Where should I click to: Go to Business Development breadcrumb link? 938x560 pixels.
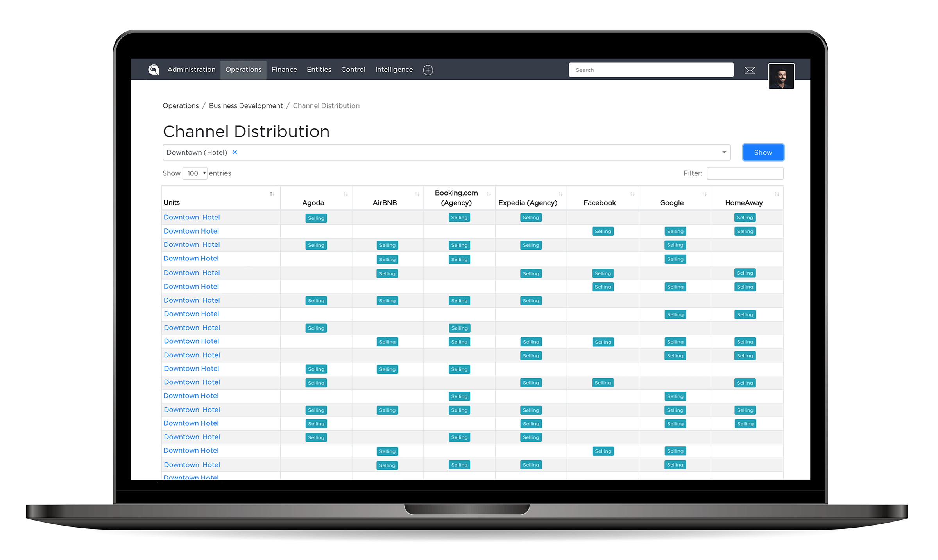tap(246, 106)
